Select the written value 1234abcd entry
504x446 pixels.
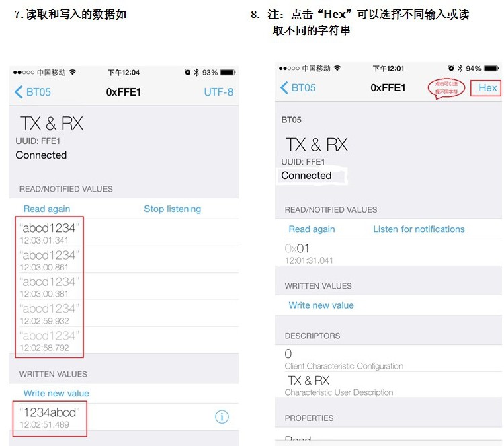click(124, 417)
